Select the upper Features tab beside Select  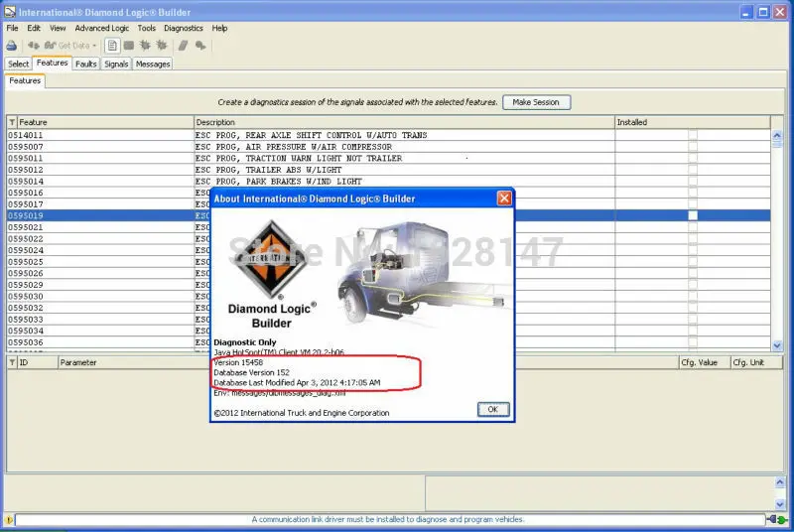(53, 63)
